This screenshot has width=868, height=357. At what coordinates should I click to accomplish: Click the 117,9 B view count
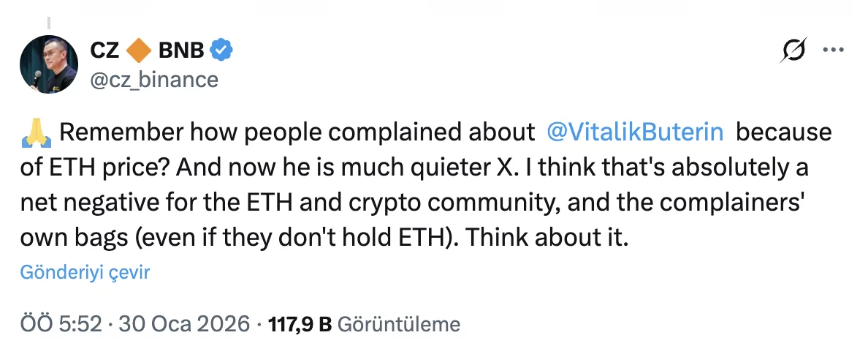[300, 324]
